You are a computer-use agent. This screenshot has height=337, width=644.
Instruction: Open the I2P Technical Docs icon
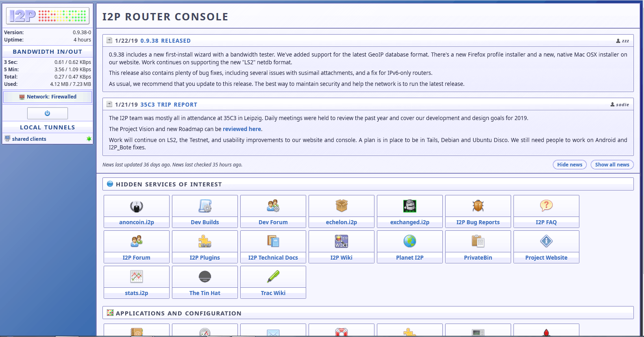click(x=273, y=241)
